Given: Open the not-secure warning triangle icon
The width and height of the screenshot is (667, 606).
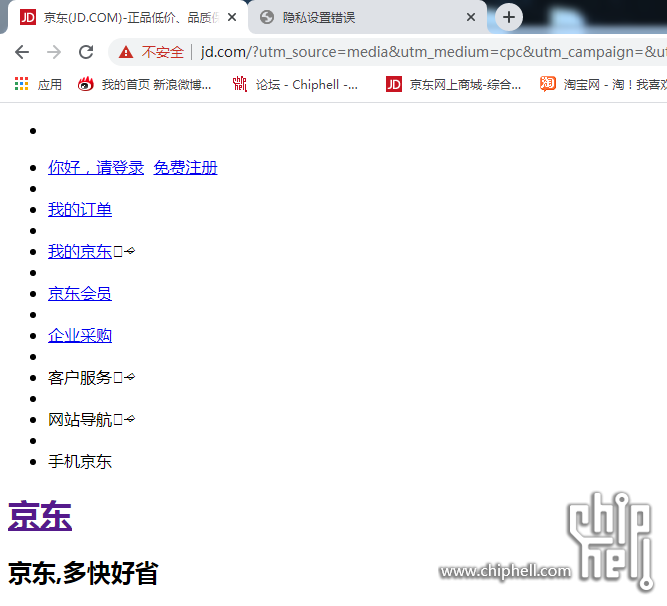Looking at the screenshot, I should (x=125, y=52).
